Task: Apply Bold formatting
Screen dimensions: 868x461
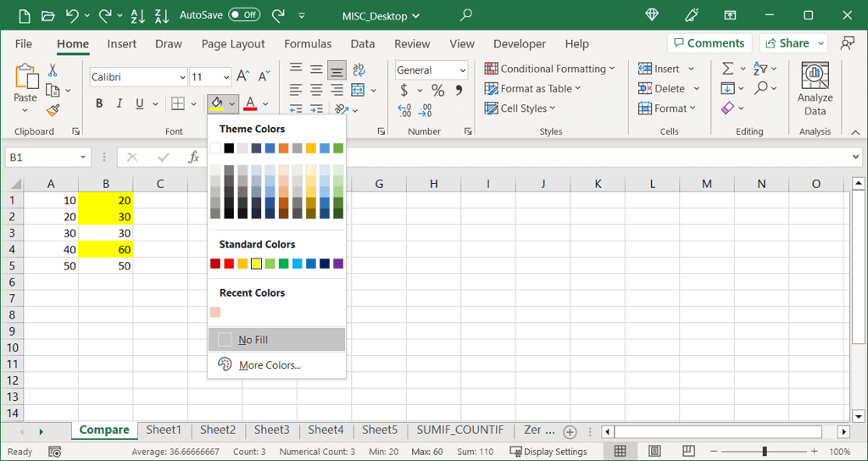Action: tap(99, 103)
